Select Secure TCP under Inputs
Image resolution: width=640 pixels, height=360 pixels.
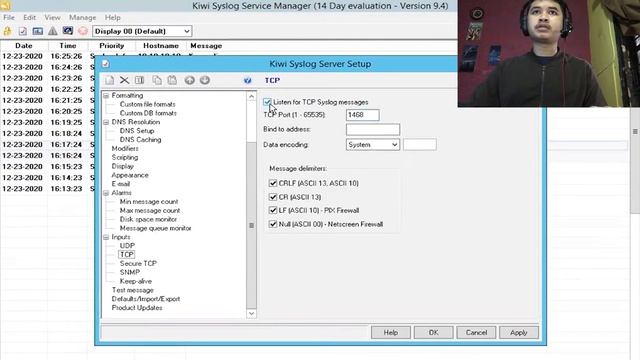point(138,263)
